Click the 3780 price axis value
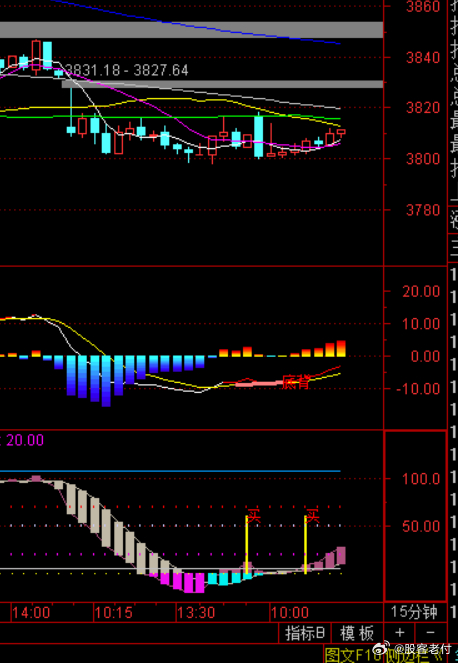This screenshot has width=458, height=663. (x=423, y=210)
